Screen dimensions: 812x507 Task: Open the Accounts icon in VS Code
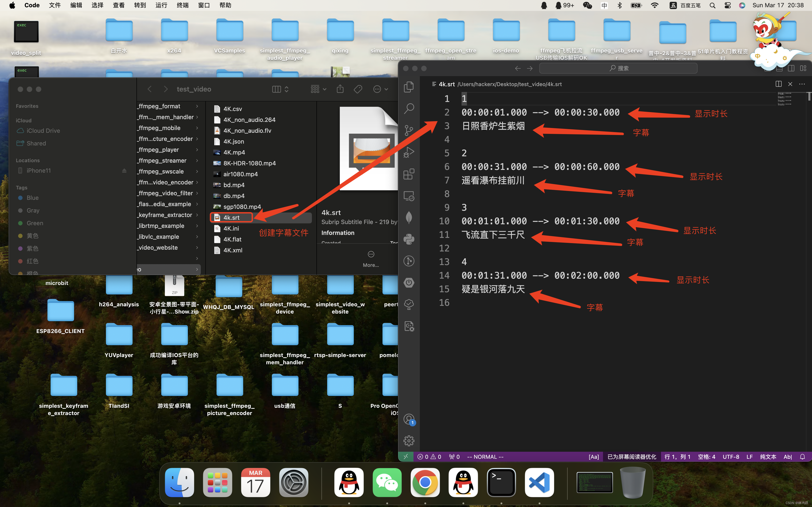click(409, 419)
